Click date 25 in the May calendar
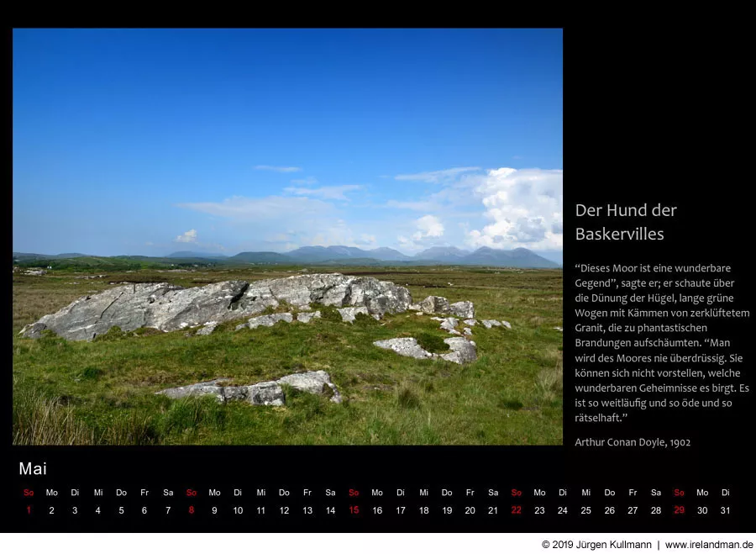The width and height of the screenshot is (756, 554). [585, 510]
